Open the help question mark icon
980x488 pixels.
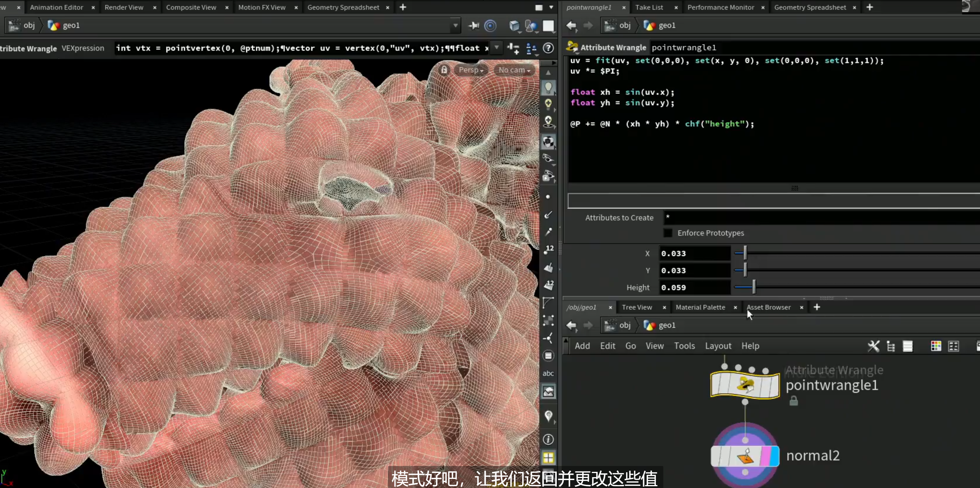[x=548, y=48]
